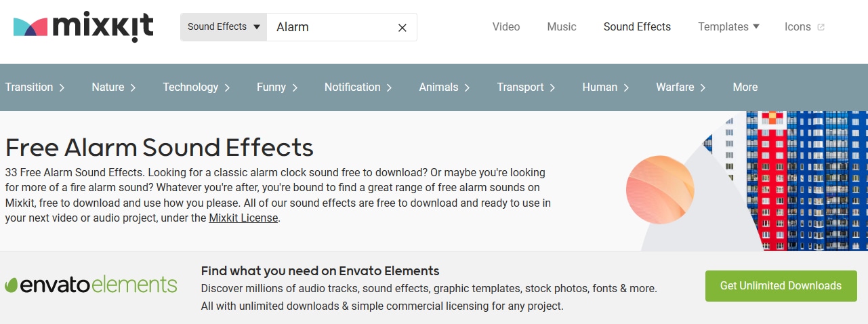Click into the Alarm search field
The width and height of the screenshot is (868, 324).
pyautogui.click(x=332, y=27)
